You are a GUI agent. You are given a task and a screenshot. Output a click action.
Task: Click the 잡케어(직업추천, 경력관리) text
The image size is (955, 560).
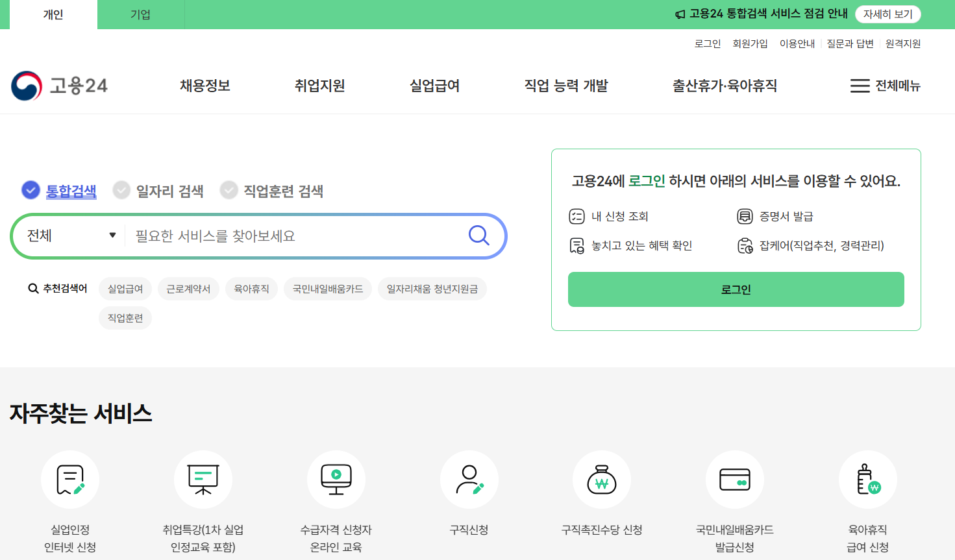(822, 245)
